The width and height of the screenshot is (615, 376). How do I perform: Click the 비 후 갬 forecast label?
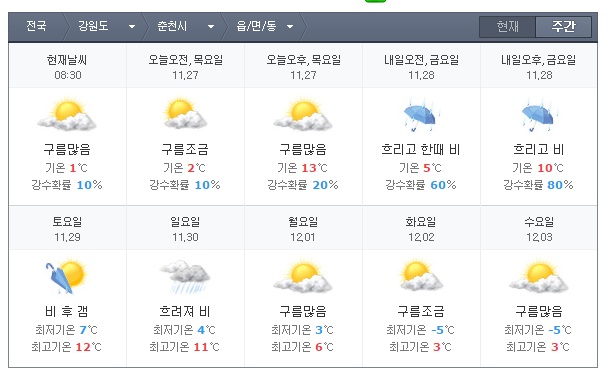(x=67, y=311)
